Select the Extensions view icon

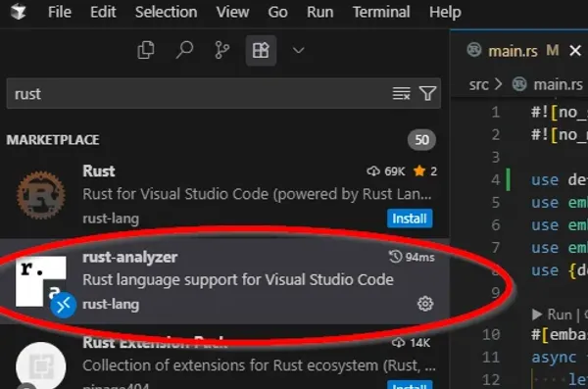coord(261,50)
